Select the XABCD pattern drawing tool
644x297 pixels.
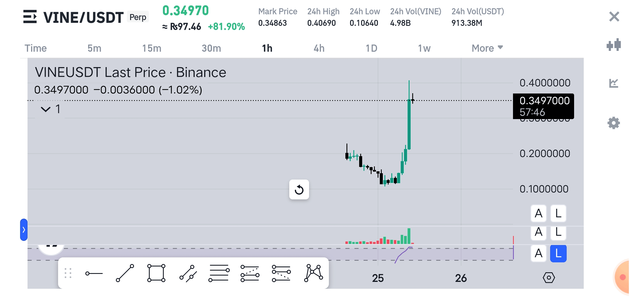click(x=313, y=273)
